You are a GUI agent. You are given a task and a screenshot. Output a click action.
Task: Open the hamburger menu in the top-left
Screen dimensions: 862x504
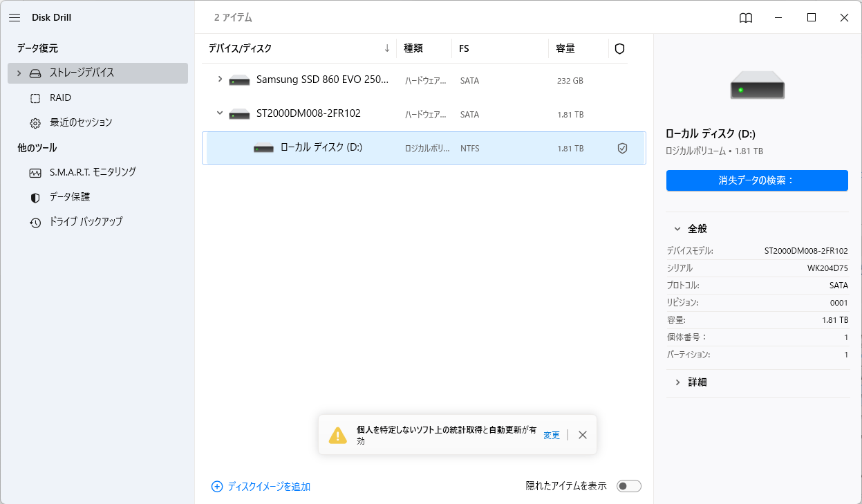click(14, 17)
